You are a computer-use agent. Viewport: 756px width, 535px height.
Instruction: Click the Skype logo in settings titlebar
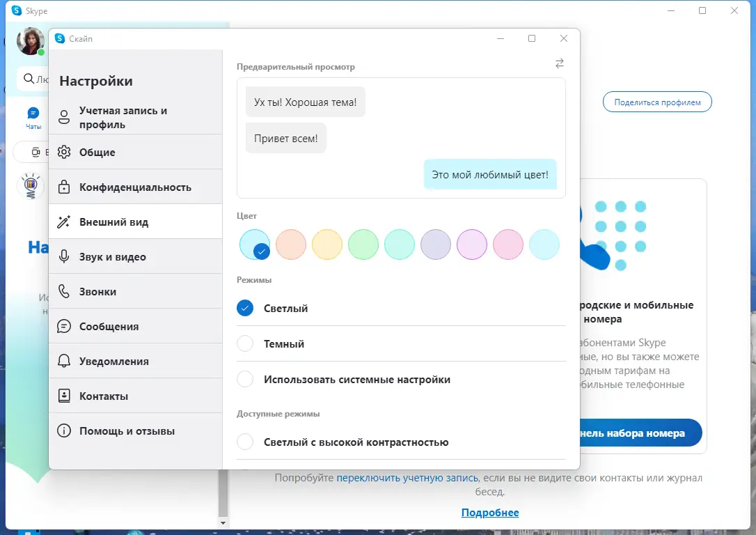61,39
